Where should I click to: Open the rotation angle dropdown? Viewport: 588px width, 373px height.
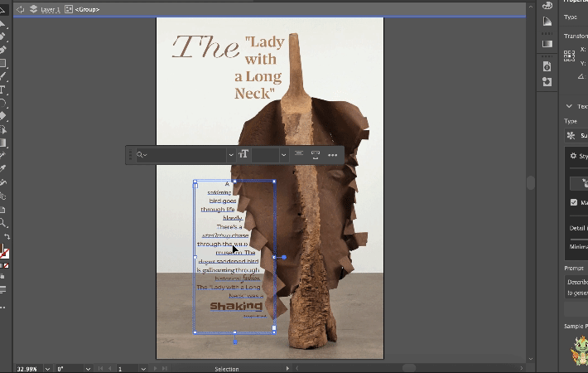pyautogui.click(x=88, y=369)
